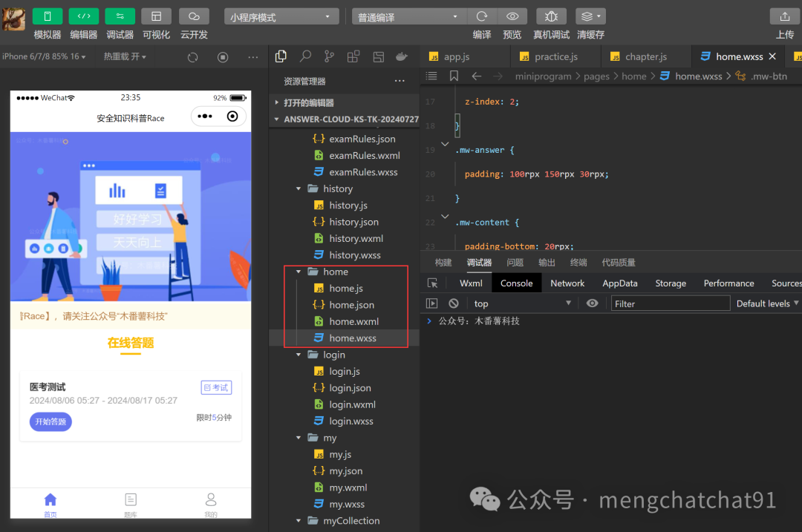Image resolution: width=802 pixels, height=532 pixels.
Task: Open the simulator more options ellipsis
Action: 252,57
